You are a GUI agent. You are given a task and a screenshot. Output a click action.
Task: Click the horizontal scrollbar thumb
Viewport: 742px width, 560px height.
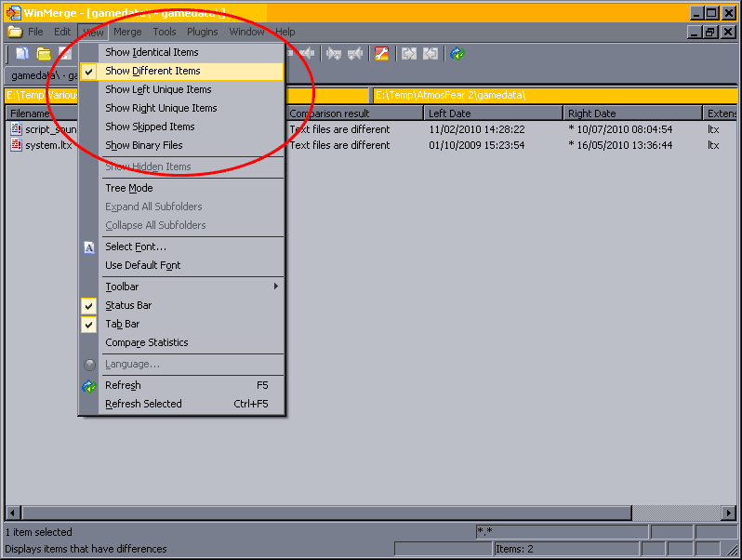(326, 513)
